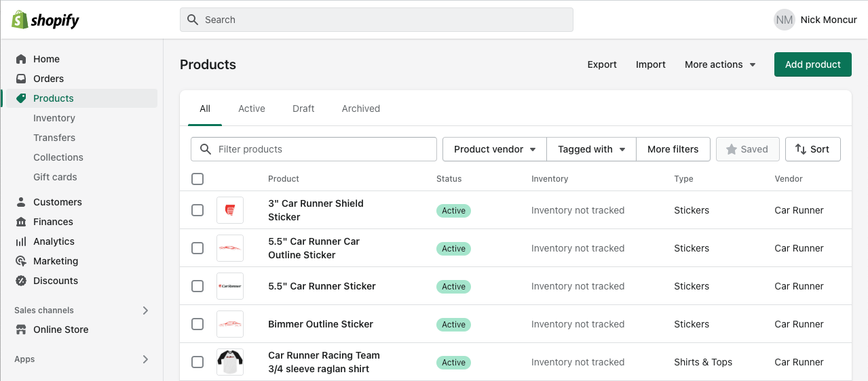Open the Nick Moncur account menu

point(816,20)
